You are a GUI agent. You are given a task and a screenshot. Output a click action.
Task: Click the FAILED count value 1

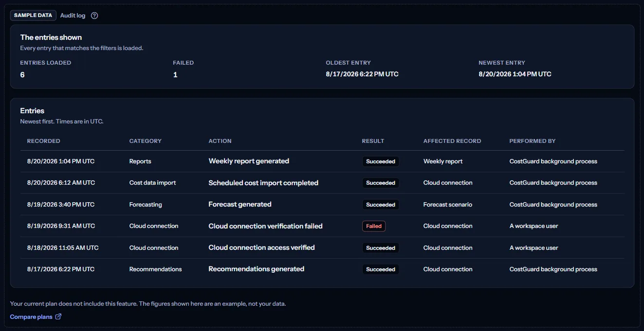(175, 75)
